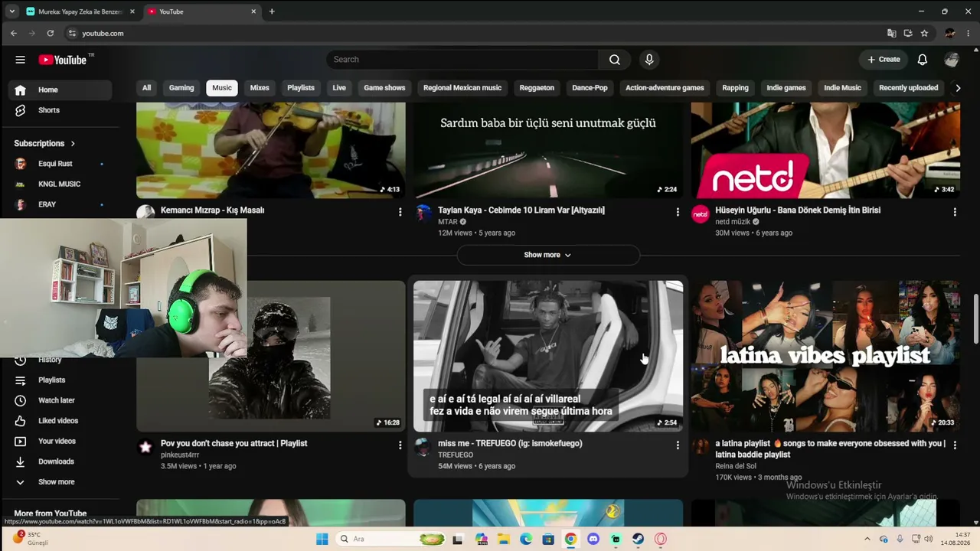Open the notifications bell
The image size is (980, 551).
[923, 60]
